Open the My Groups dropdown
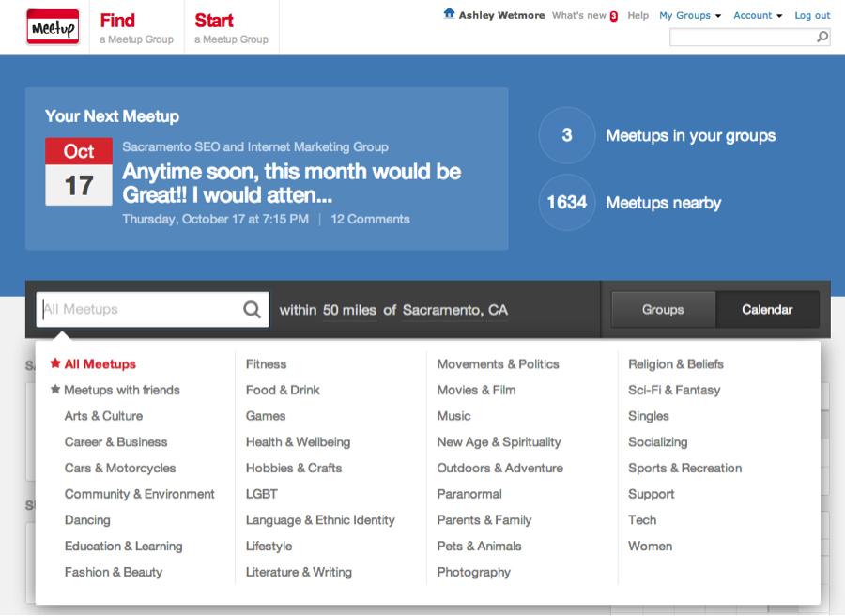845x616 pixels. [690, 16]
